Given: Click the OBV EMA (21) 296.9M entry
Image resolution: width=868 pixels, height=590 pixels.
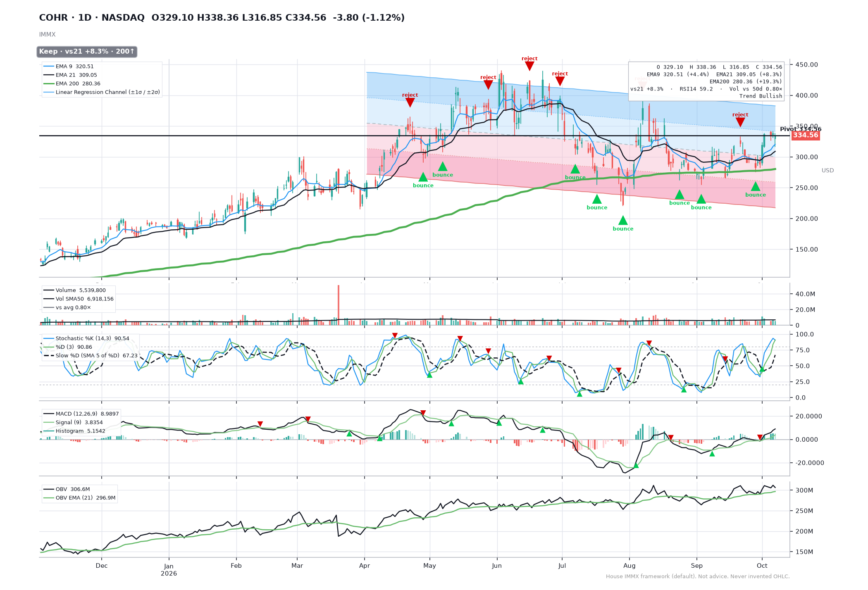Looking at the screenshot, I should click(79, 498).
